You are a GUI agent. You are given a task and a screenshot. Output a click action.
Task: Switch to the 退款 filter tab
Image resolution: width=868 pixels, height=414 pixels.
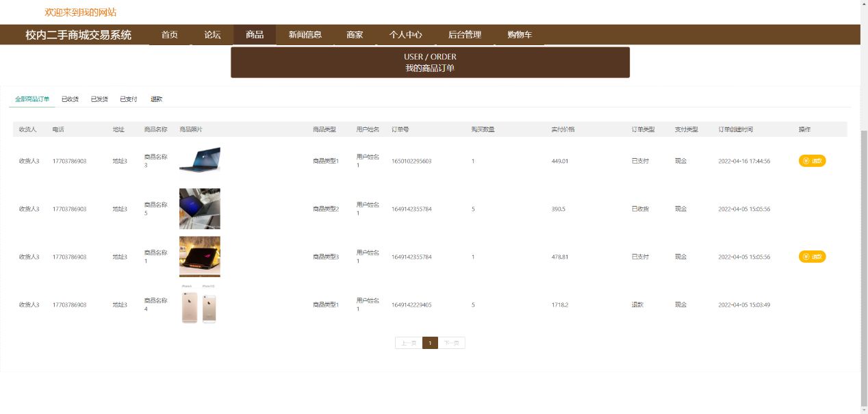(157, 99)
